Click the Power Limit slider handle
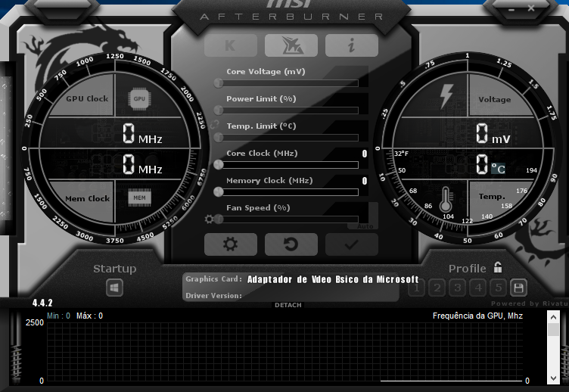Screen dimensions: 569x392 point(219,110)
